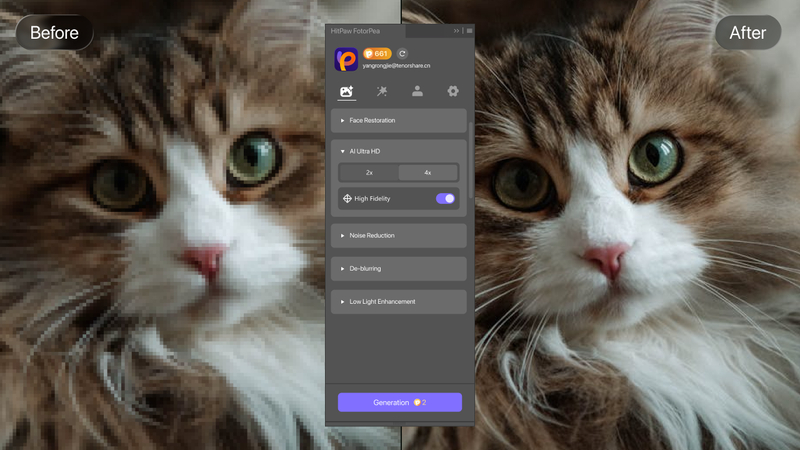
Task: Select the 4x upscale option
Action: [x=428, y=173]
